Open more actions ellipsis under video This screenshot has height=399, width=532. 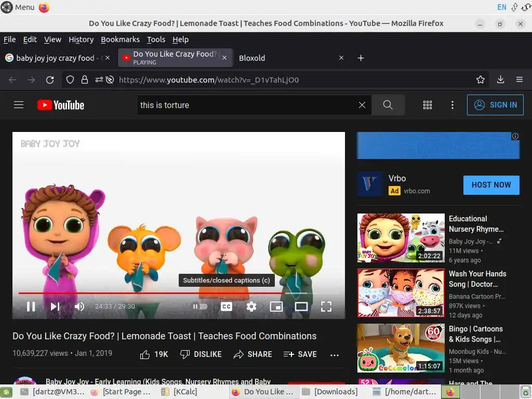pyautogui.click(x=335, y=355)
